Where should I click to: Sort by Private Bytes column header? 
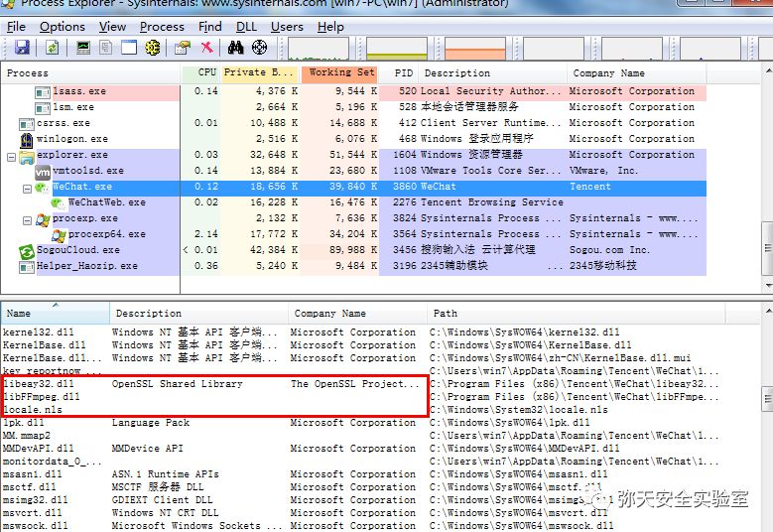click(x=260, y=73)
